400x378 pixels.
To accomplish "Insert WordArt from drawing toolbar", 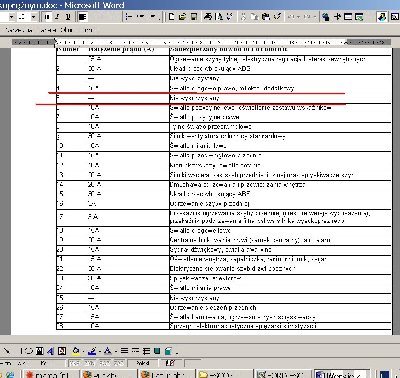I will point(50,351).
